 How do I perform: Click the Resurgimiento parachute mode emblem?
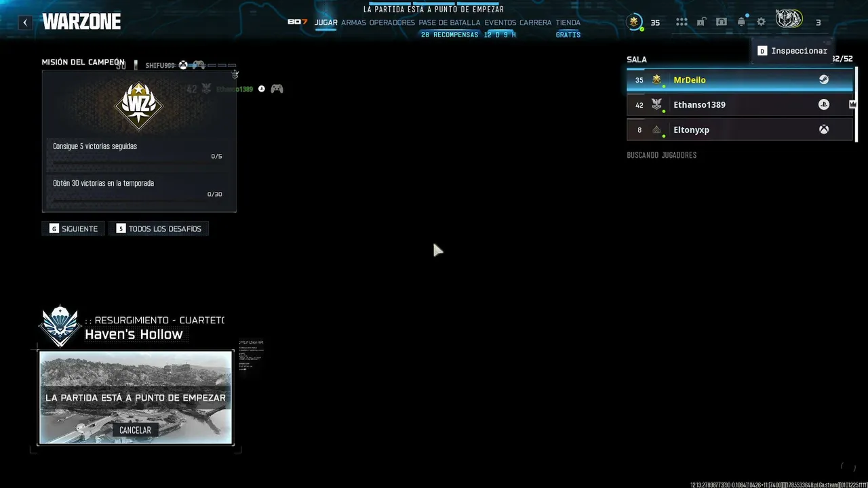tap(60, 326)
